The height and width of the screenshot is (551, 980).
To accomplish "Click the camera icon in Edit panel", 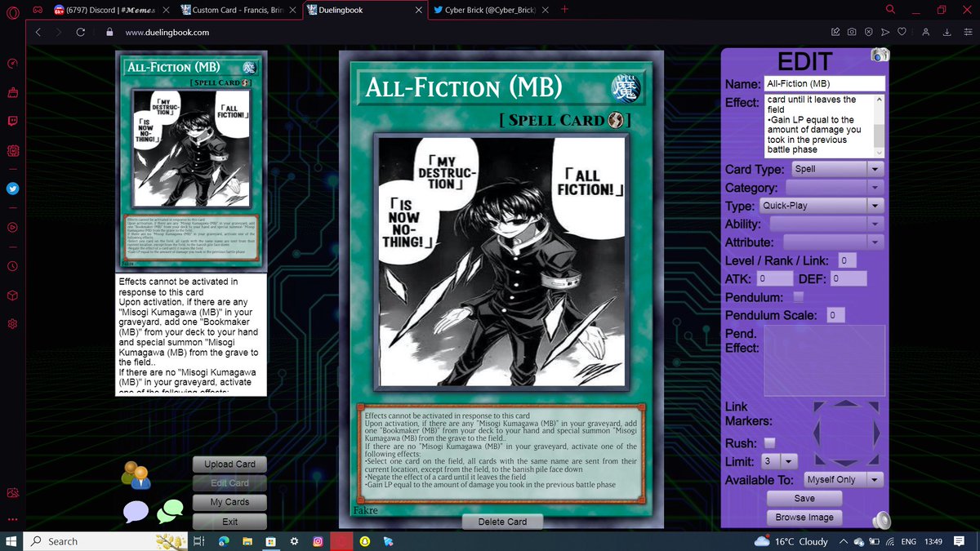I will tap(880, 55).
